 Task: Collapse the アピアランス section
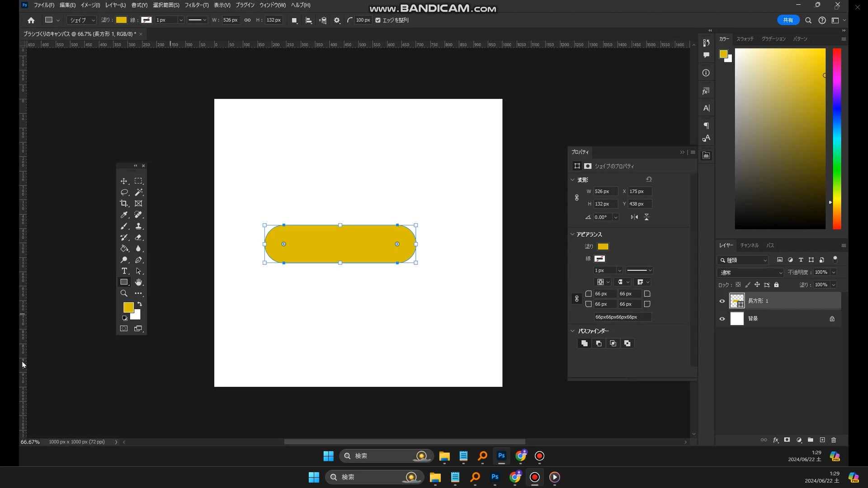point(572,235)
